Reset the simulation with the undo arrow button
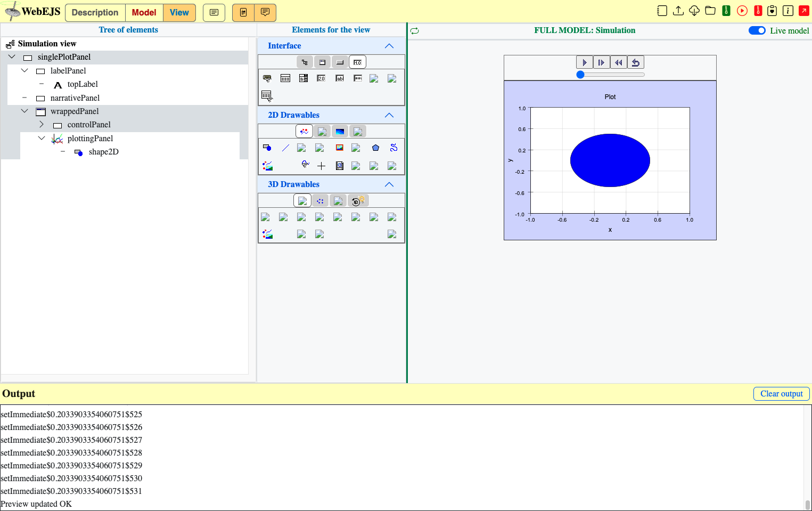The image size is (812, 511). click(x=636, y=62)
